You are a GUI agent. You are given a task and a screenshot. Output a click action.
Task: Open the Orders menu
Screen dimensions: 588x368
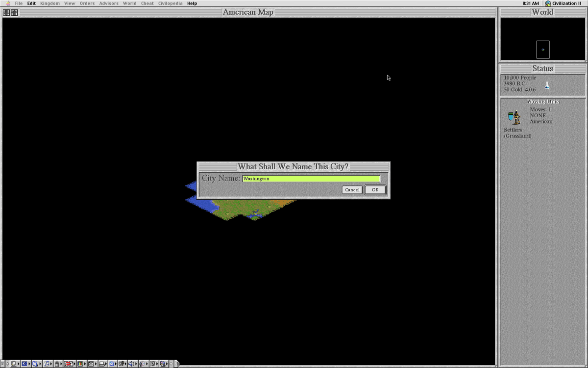click(x=87, y=3)
